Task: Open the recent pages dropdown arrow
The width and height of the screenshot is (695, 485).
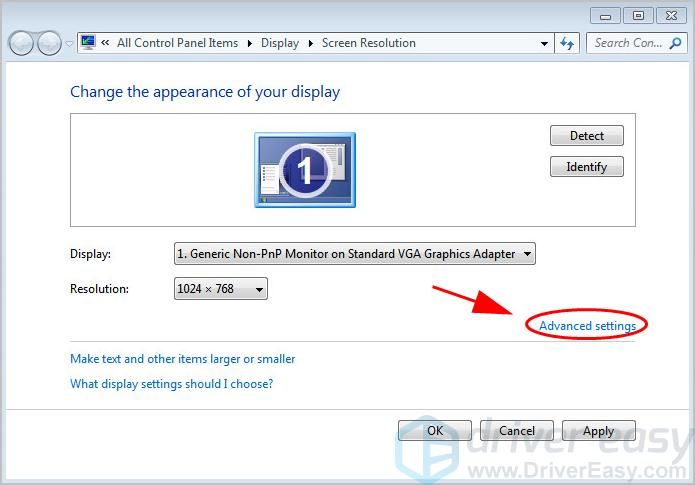Action: pyautogui.click(x=69, y=44)
